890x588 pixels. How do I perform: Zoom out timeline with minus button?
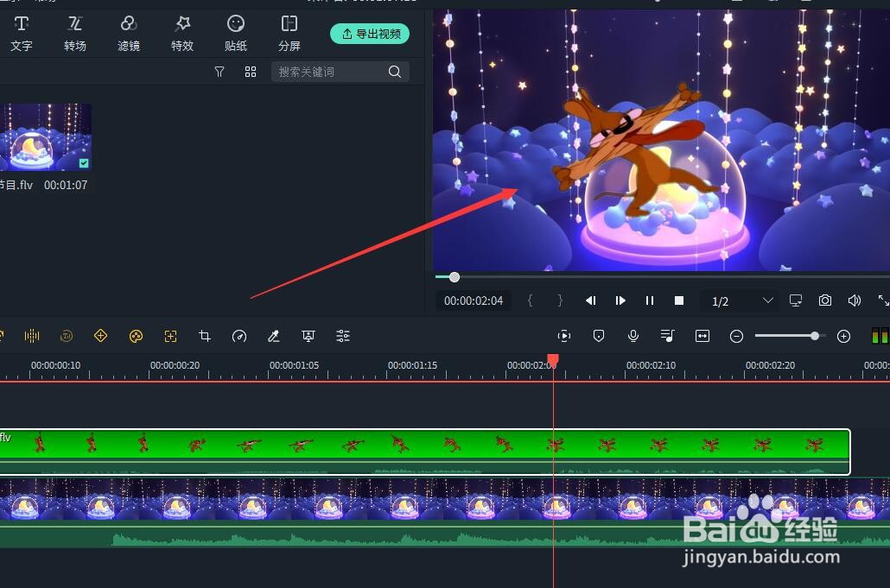point(736,337)
